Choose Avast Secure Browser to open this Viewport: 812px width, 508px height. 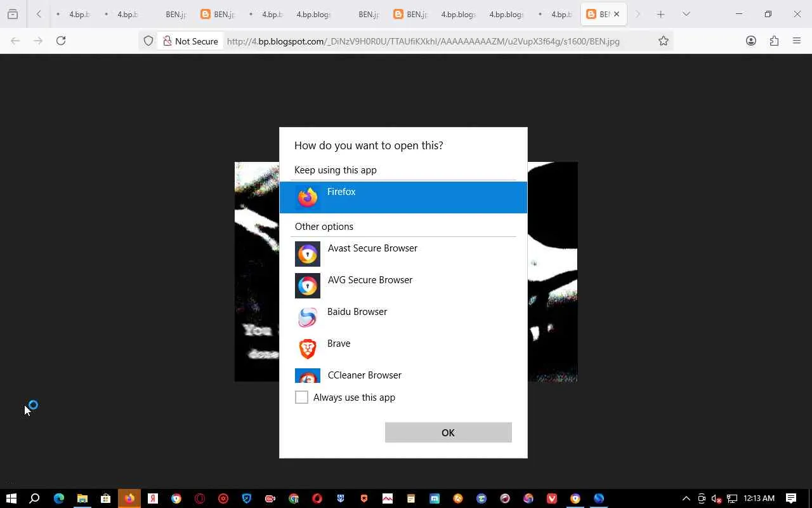(x=403, y=254)
